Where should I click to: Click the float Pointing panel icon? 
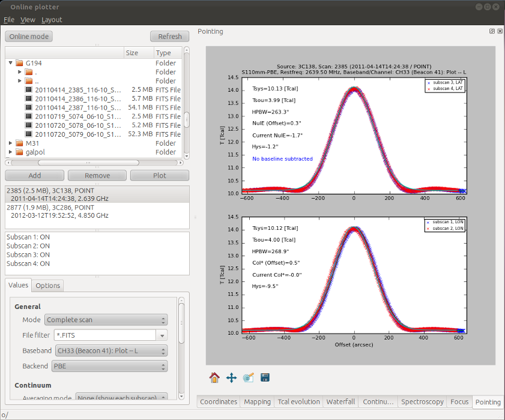click(x=492, y=31)
